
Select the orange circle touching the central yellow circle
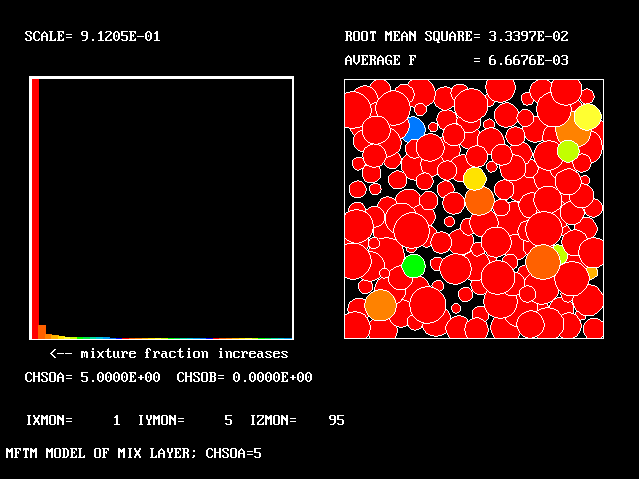(480, 201)
